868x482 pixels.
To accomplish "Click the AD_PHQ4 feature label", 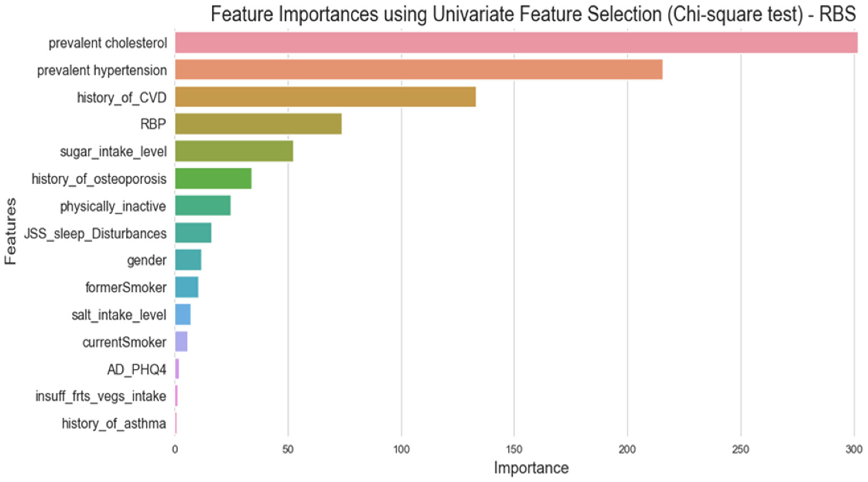I will coord(137,370).
